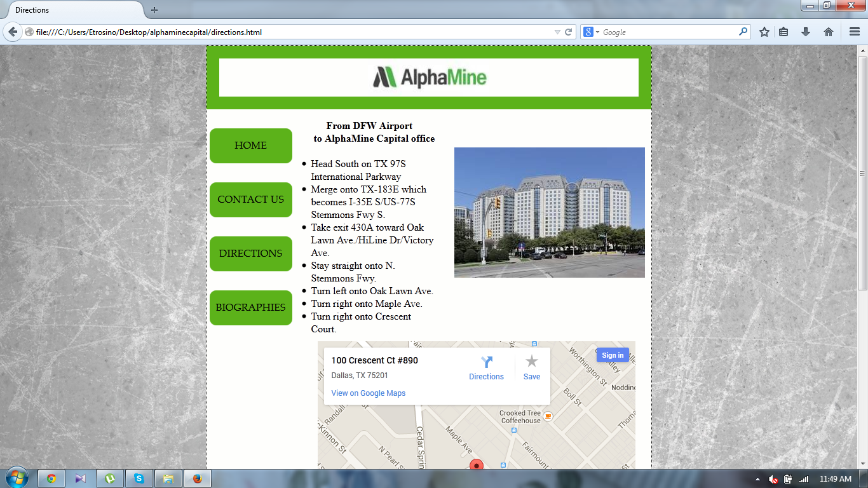Save the location with the star icon
Image resolution: width=868 pixels, height=488 pixels.
(532, 362)
